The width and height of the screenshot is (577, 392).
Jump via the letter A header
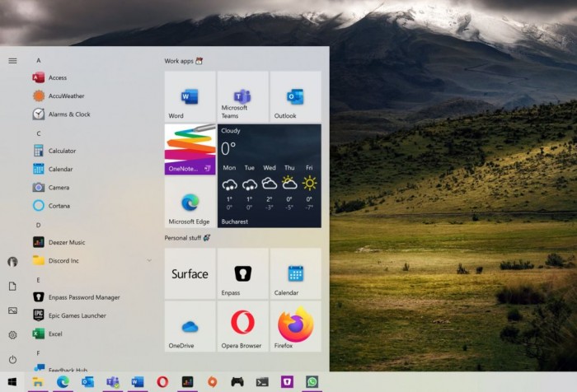[38, 60]
